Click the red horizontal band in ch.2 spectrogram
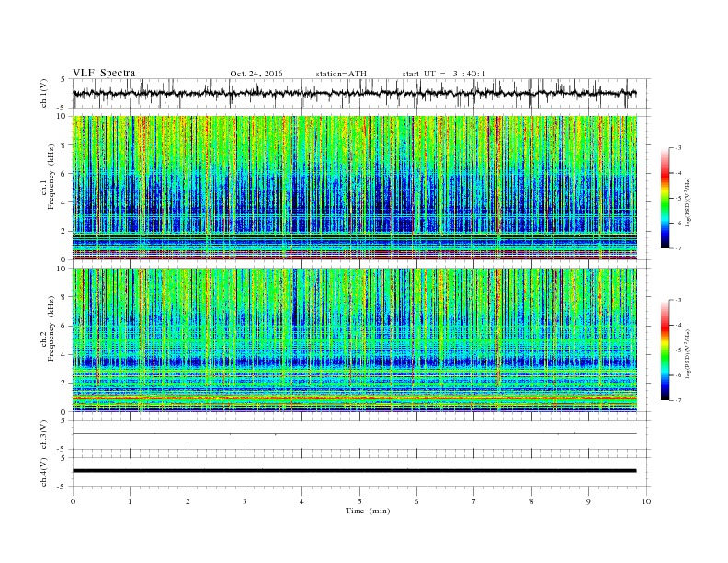 (x=354, y=398)
